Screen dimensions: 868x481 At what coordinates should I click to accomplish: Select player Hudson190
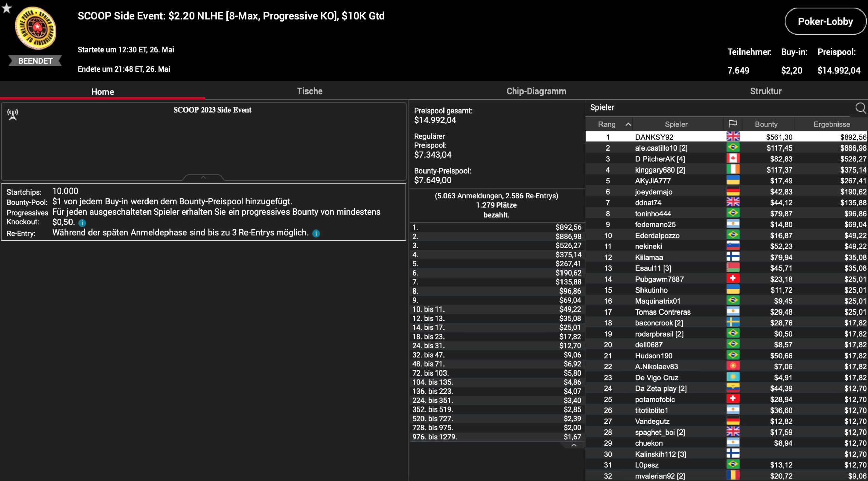(x=653, y=356)
